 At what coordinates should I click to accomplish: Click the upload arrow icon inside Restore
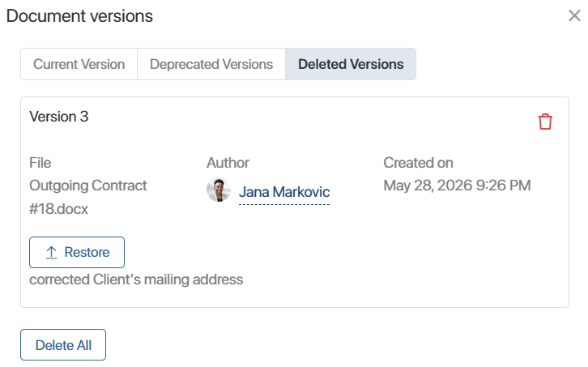(51, 253)
